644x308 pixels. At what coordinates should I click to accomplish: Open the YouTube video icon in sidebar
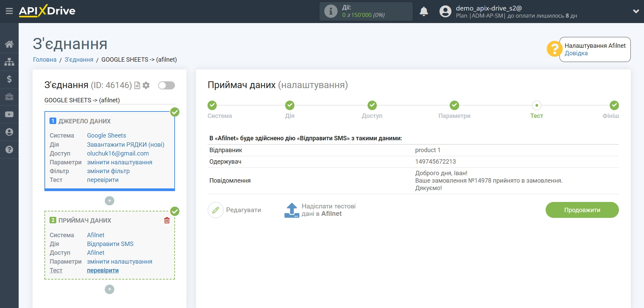(x=9, y=115)
